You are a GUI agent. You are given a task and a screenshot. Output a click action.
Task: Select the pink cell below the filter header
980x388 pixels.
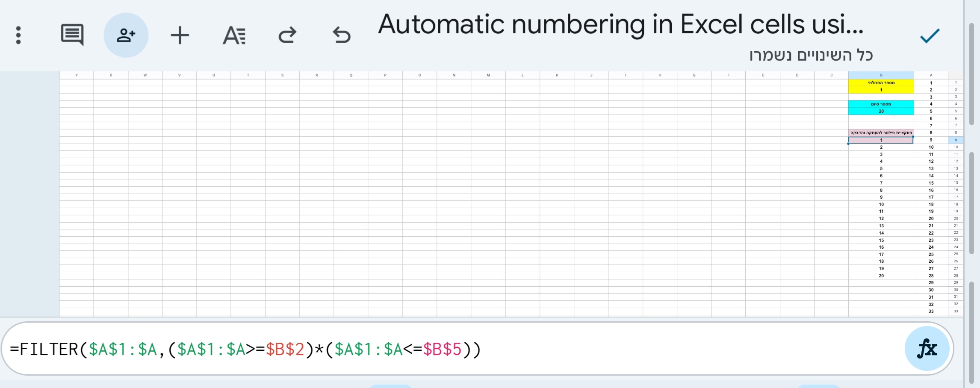880,140
